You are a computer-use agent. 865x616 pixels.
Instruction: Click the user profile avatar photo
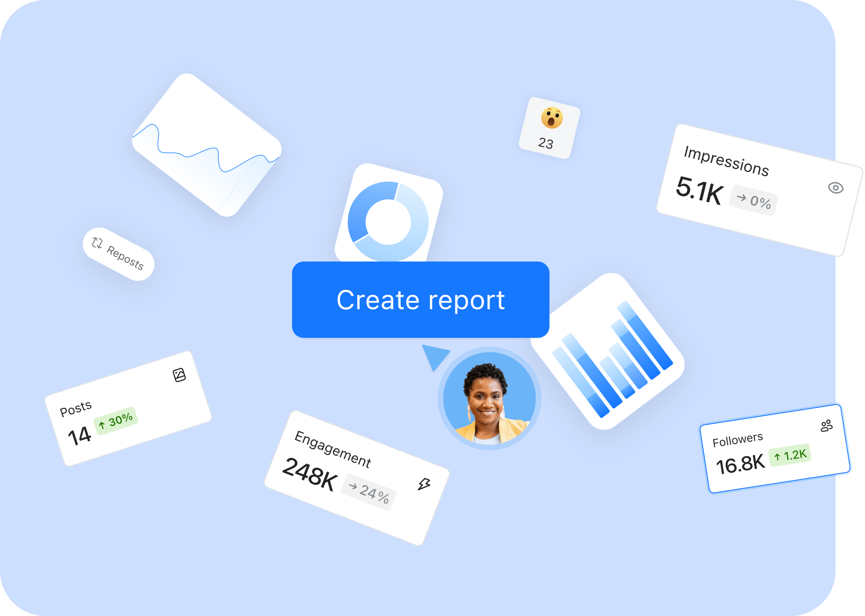pos(489,398)
